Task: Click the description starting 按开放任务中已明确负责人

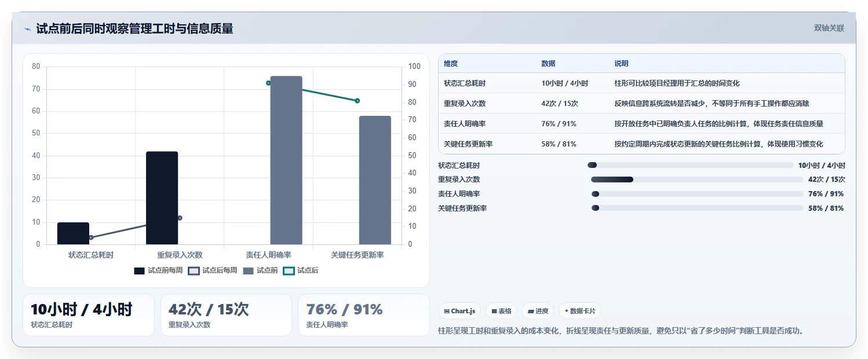Action: [719, 124]
